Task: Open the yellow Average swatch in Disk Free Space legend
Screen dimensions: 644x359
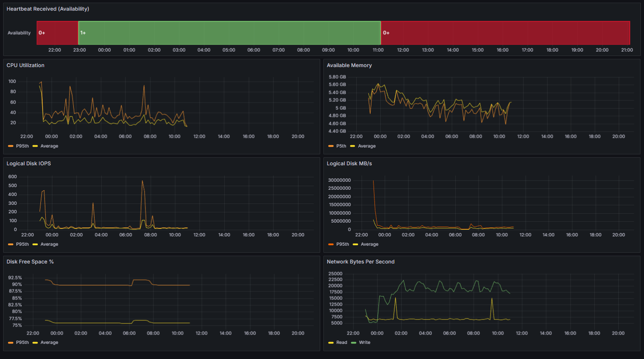Action: point(35,343)
